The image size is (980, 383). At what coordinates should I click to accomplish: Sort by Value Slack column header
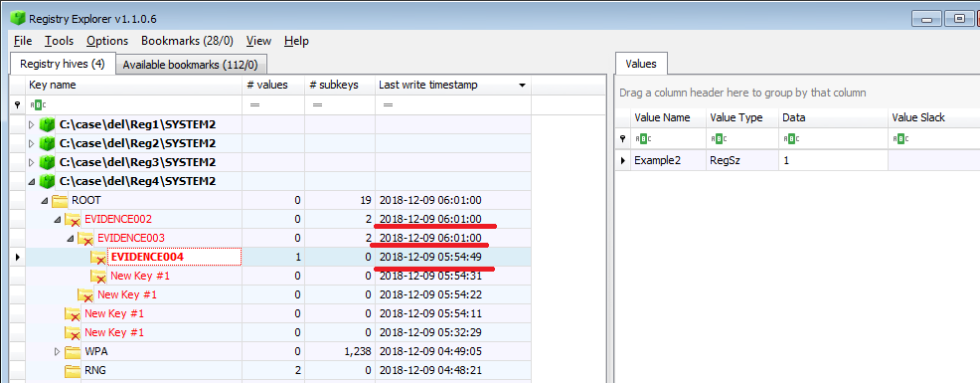933,117
